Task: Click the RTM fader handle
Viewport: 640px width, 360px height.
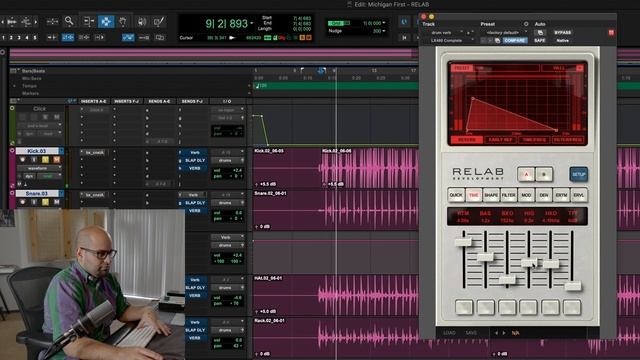Action: (463, 242)
